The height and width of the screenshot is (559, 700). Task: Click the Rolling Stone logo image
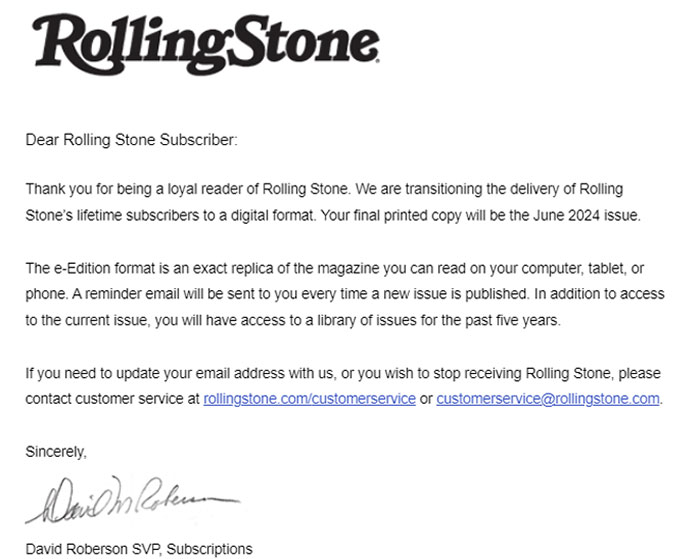[206, 44]
